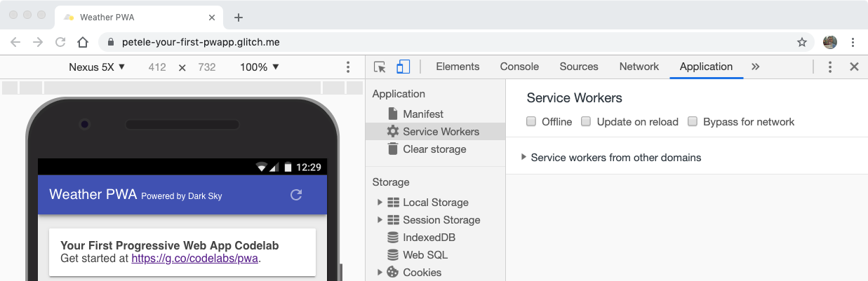Click the inspect element picker icon
The image size is (868, 281).
pyautogui.click(x=380, y=67)
